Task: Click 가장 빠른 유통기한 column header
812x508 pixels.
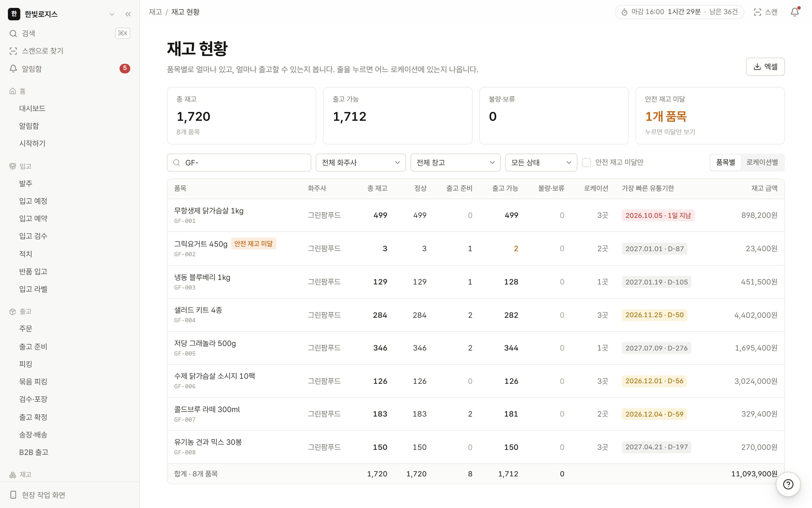Action: [x=648, y=188]
